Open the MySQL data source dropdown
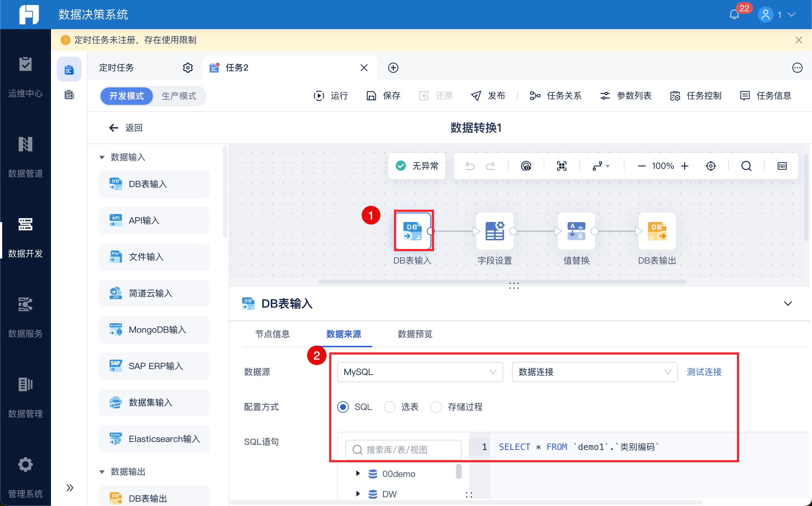Screen dimensions: 812x506 coord(420,372)
